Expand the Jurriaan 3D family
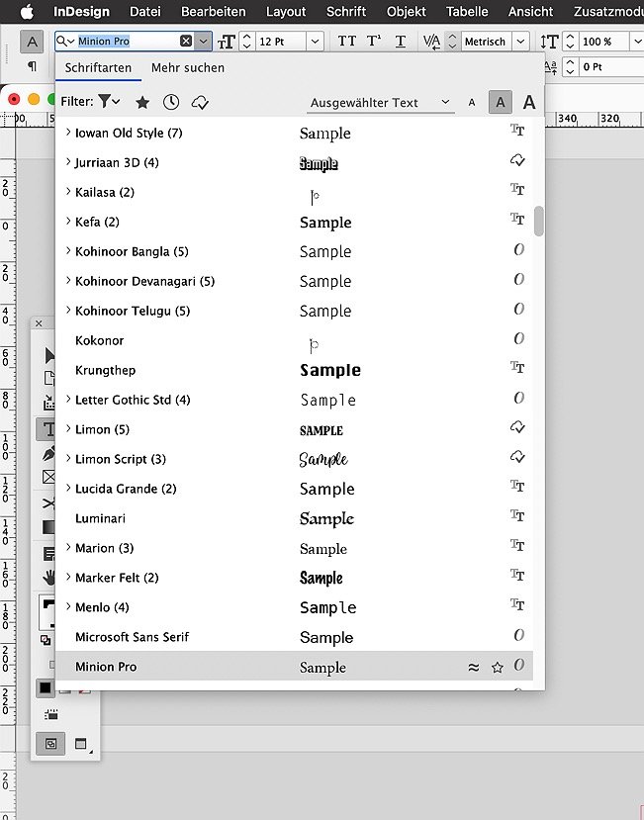Screen dimensions: 644x820 68,162
